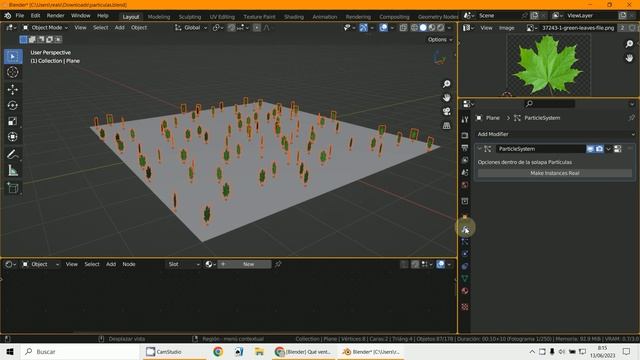Open the Material properties tab
Viewport: 640px width, 360px height.
[x=465, y=291]
